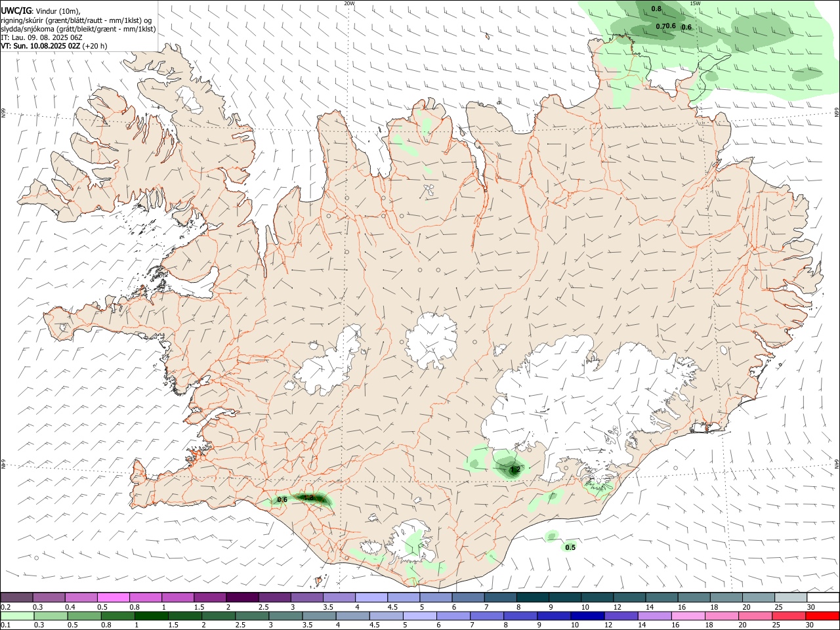Pick the lavender 4–4.5 upper swatch
This screenshot has height=630, width=840.
(x=371, y=597)
